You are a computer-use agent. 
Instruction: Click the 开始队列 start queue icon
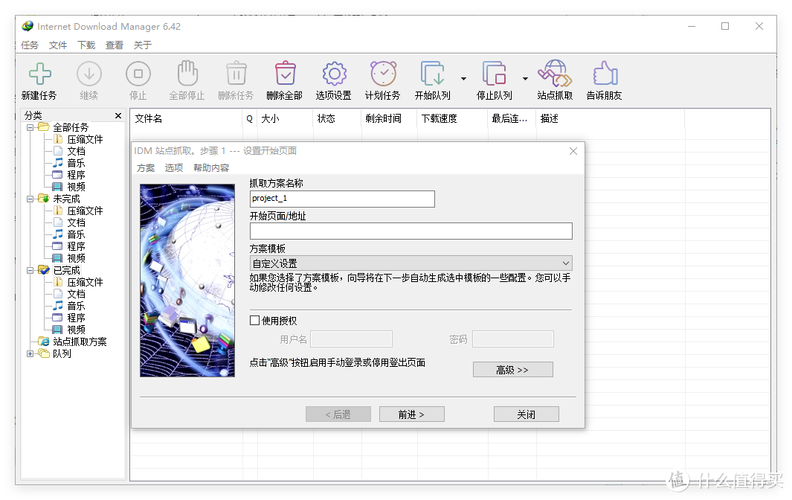tap(432, 74)
